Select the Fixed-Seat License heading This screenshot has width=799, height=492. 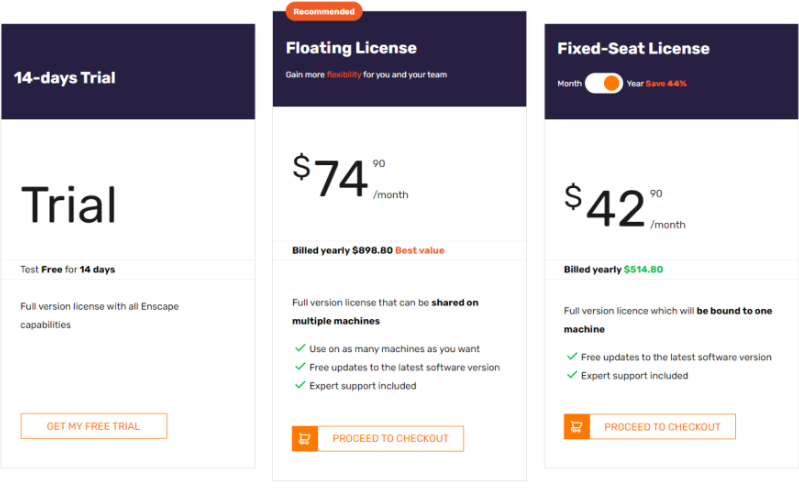633,48
